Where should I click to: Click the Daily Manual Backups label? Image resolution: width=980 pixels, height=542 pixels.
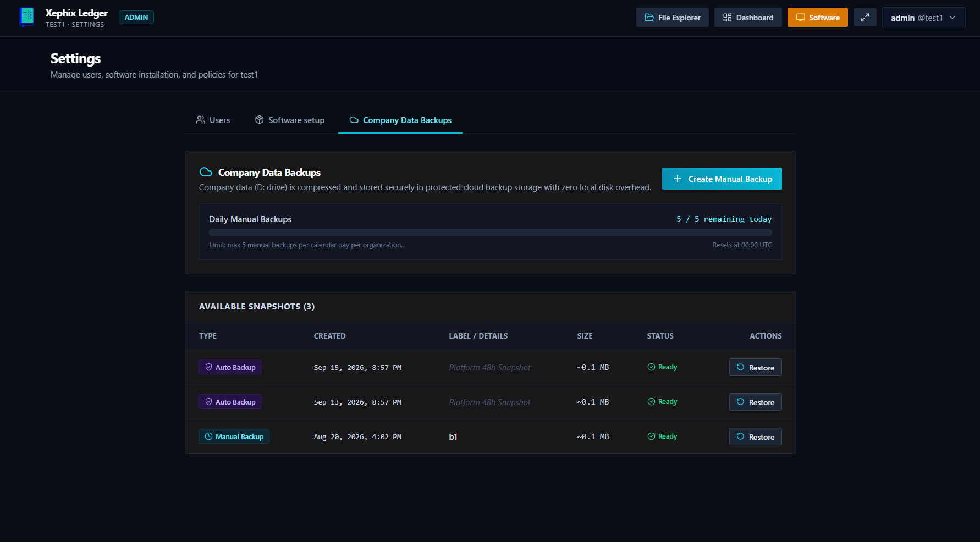tap(250, 219)
